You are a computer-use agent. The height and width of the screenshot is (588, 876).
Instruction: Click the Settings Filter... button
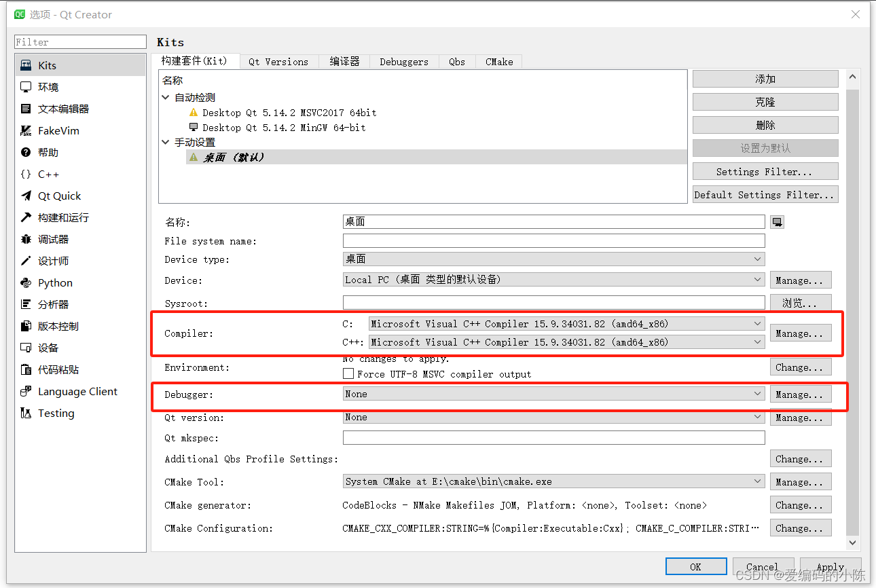tap(765, 171)
